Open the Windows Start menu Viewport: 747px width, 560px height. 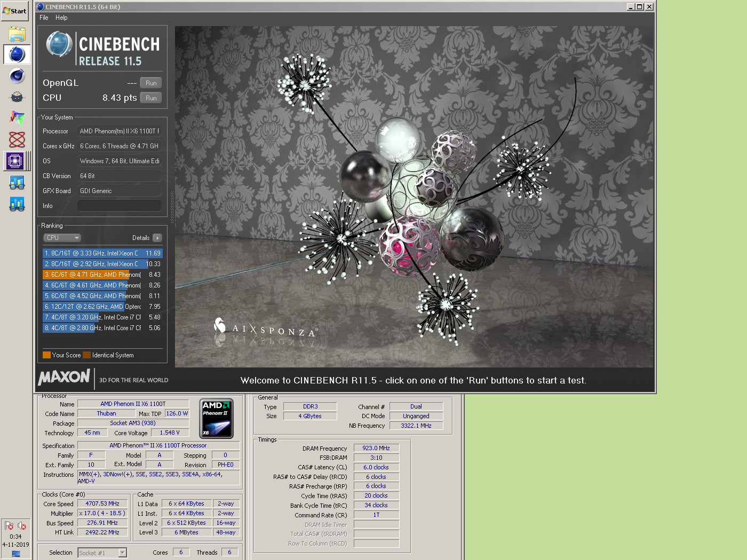pos(15,11)
